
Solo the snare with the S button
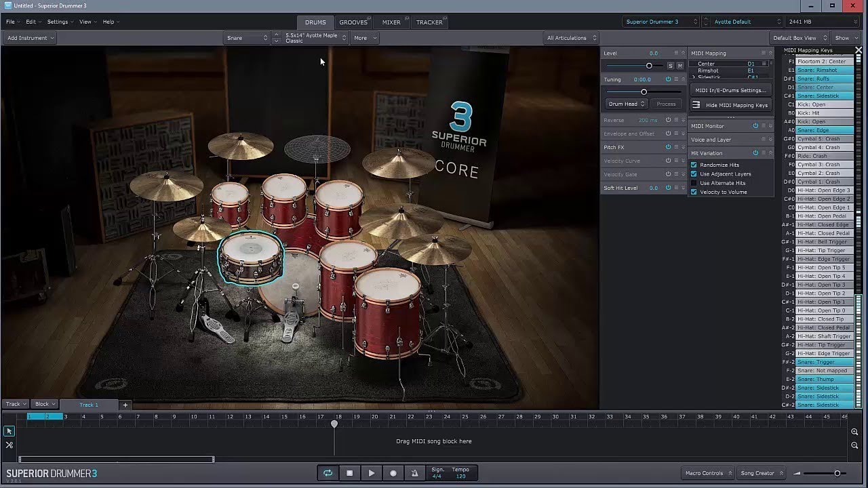click(671, 66)
